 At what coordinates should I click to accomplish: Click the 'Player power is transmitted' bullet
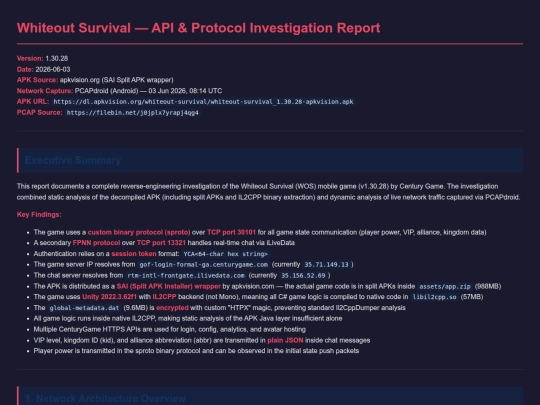click(x=196, y=351)
